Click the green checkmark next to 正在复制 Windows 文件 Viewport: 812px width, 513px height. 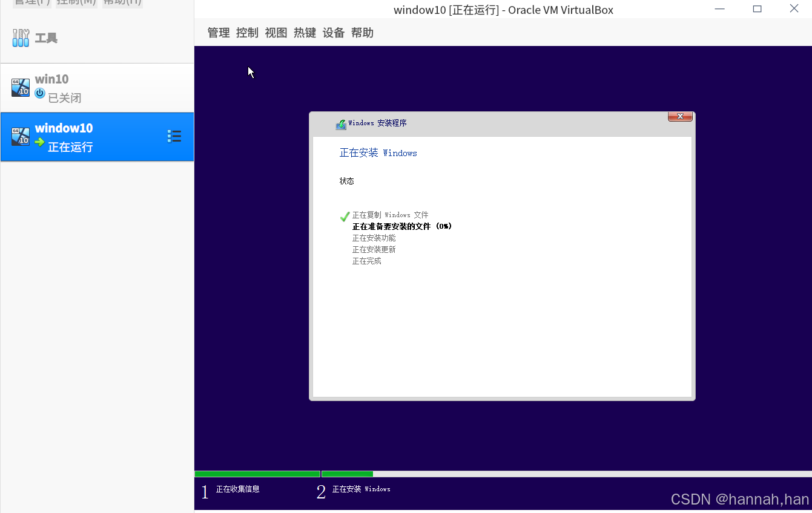coord(345,216)
